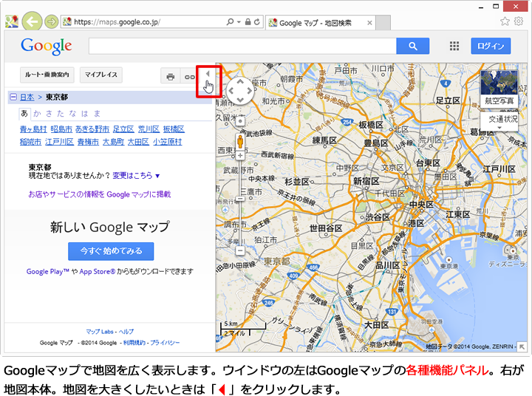Click the blue search magnifier button

412,46
